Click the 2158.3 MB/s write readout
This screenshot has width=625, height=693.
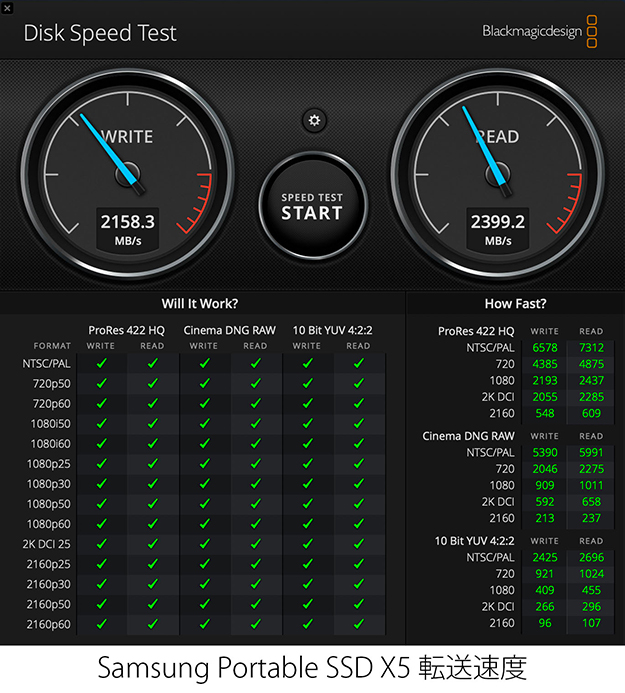tap(127, 228)
